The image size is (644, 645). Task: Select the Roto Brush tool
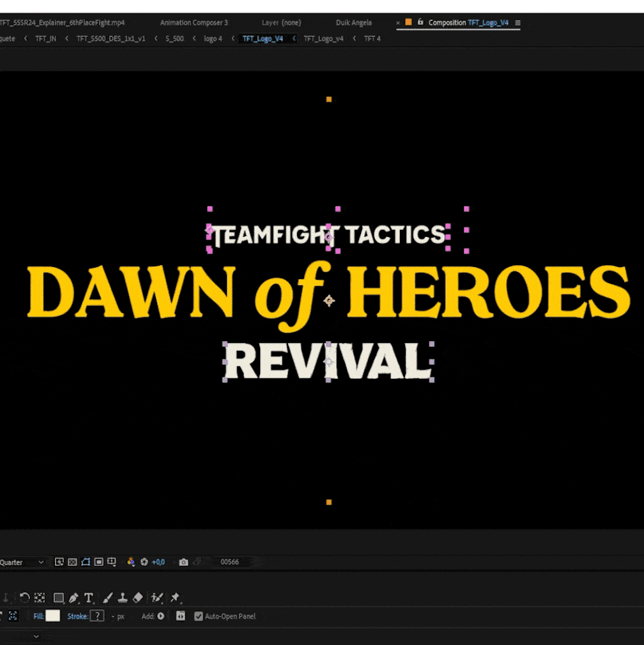click(x=157, y=597)
